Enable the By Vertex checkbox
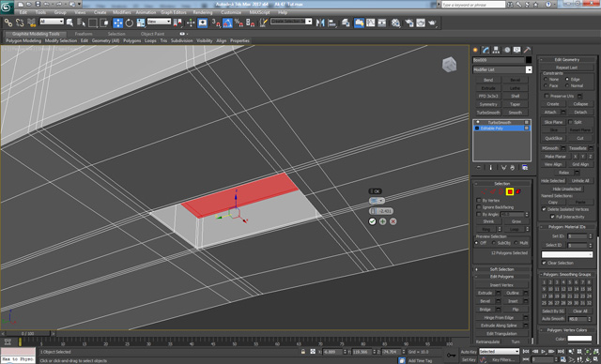 pos(478,200)
